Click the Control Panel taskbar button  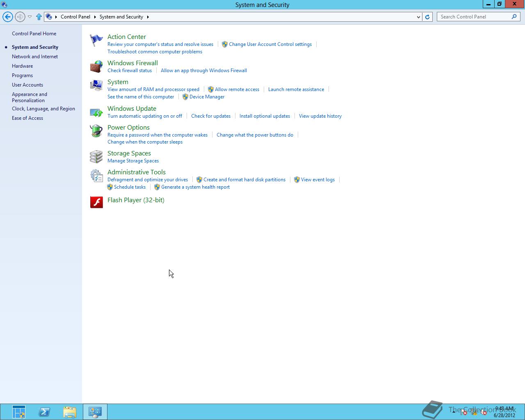click(95, 412)
